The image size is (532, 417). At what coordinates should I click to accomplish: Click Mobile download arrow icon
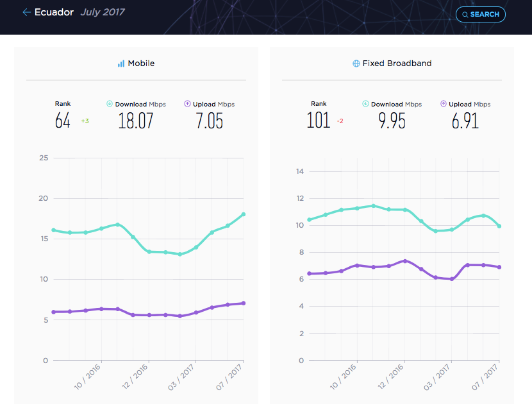point(109,104)
